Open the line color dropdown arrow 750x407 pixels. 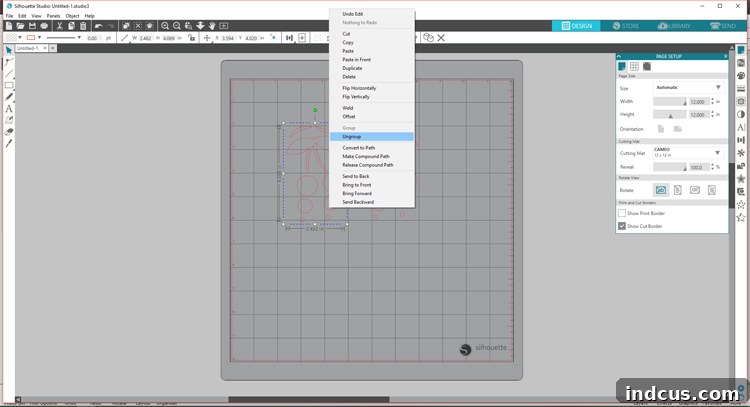click(39, 37)
